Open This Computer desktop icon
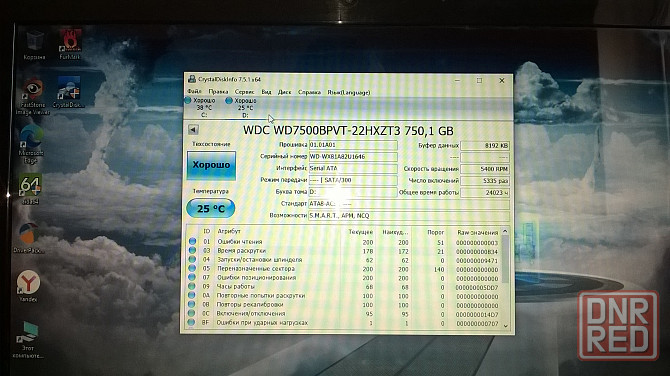670x376 pixels. [x=28, y=340]
